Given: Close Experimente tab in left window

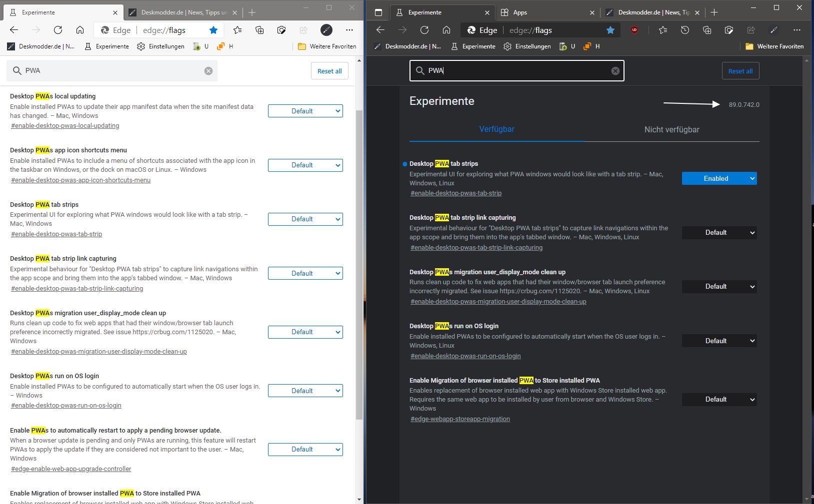Looking at the screenshot, I should [115, 12].
